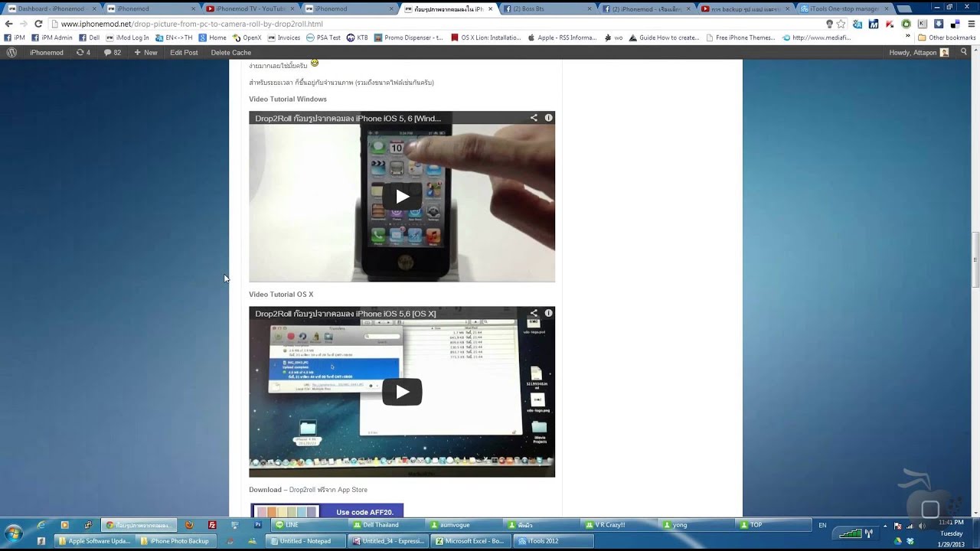Play the OS X tutorial video

[402, 392]
